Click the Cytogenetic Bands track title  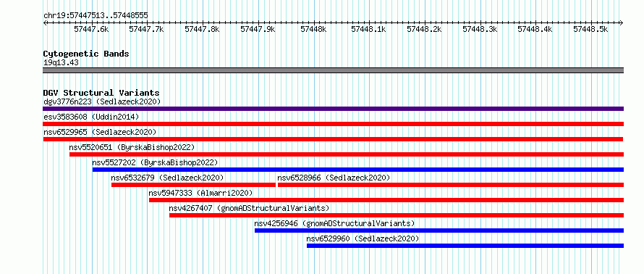click(86, 54)
